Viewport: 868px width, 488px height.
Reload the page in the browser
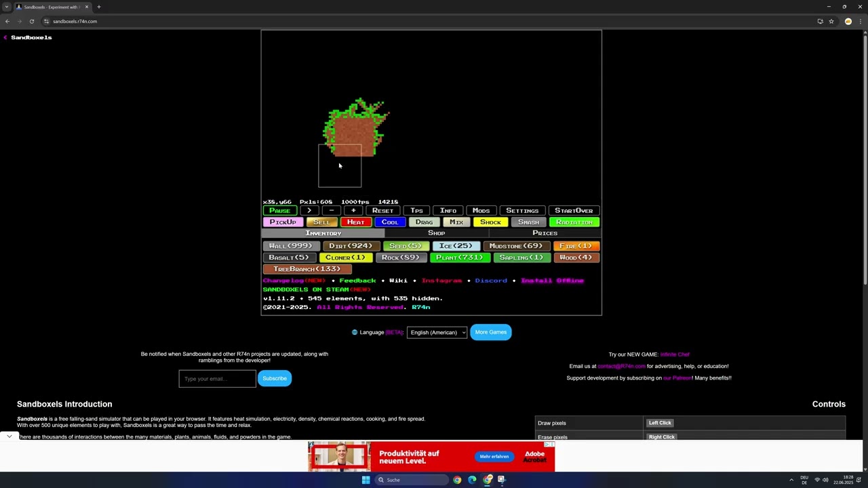click(x=32, y=21)
